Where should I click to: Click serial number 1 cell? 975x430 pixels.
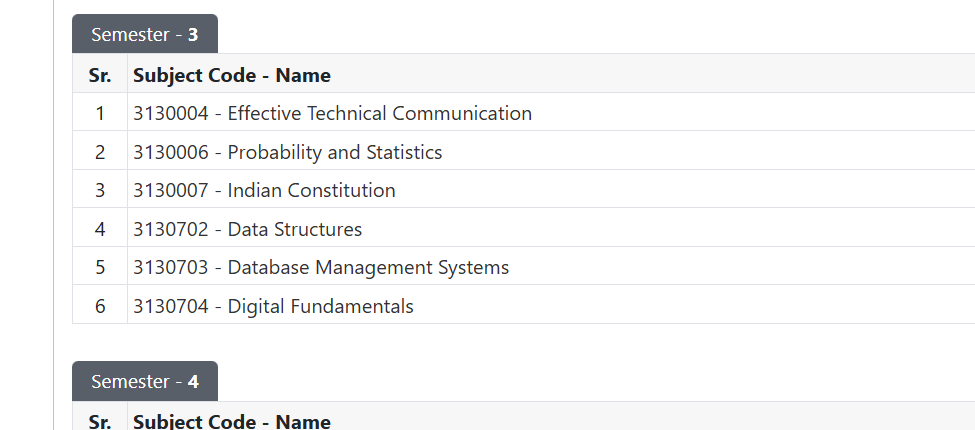pos(100,112)
